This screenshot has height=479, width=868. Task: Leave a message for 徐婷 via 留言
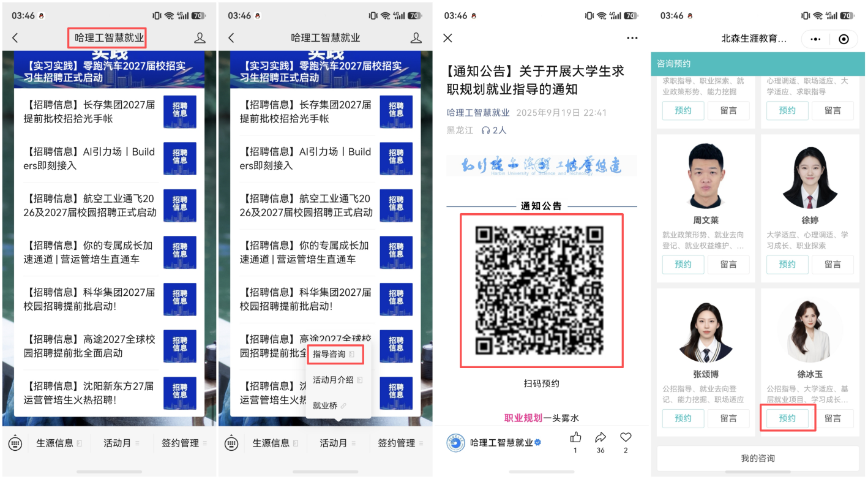(x=832, y=264)
